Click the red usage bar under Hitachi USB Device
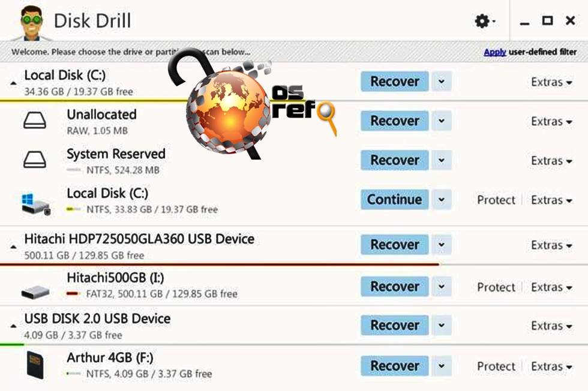588x391 pixels. click(220, 264)
